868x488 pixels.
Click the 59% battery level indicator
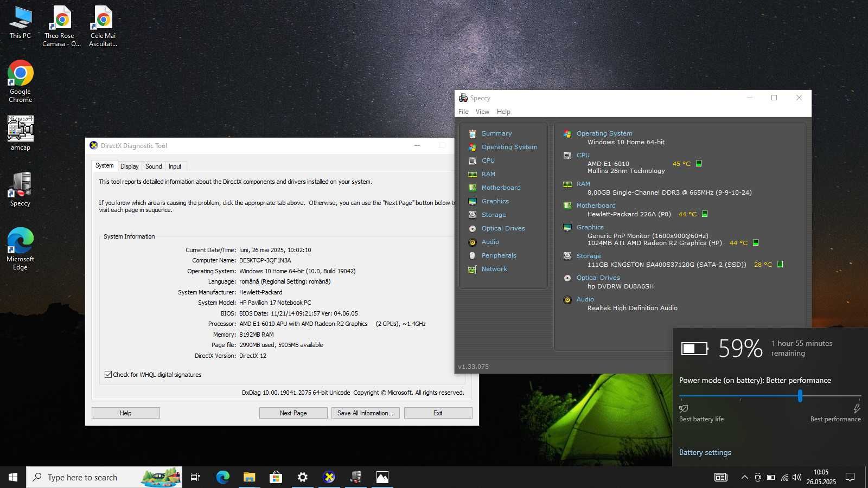tap(741, 348)
